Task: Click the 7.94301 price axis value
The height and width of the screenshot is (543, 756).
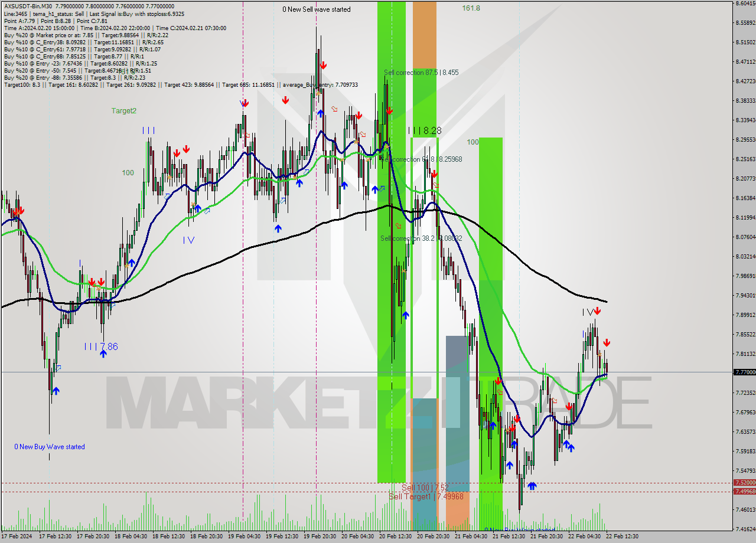Action: tap(745, 295)
